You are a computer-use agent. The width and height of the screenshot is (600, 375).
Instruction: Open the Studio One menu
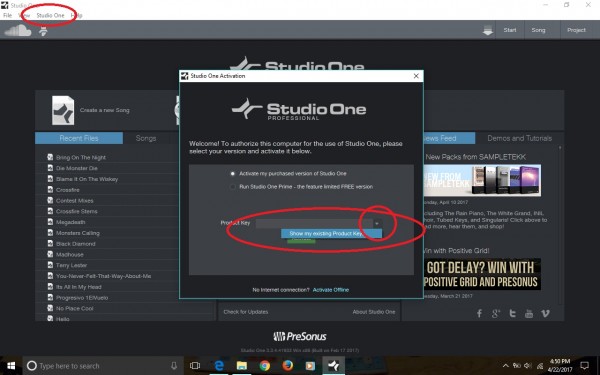tap(50, 15)
